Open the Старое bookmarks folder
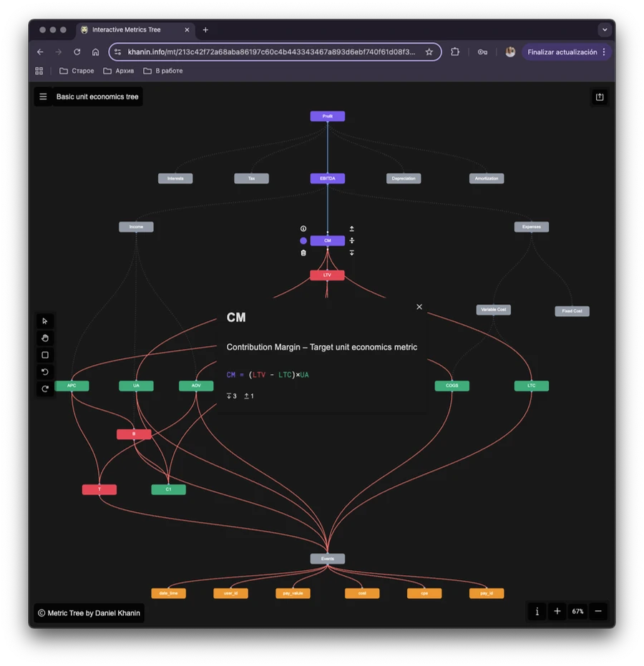The width and height of the screenshot is (644, 666). click(77, 71)
